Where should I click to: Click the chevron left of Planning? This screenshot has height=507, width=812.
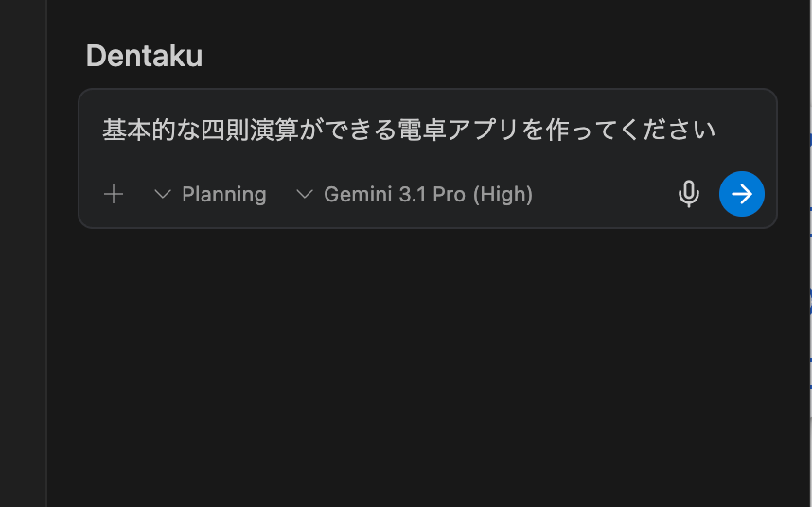[x=163, y=194]
